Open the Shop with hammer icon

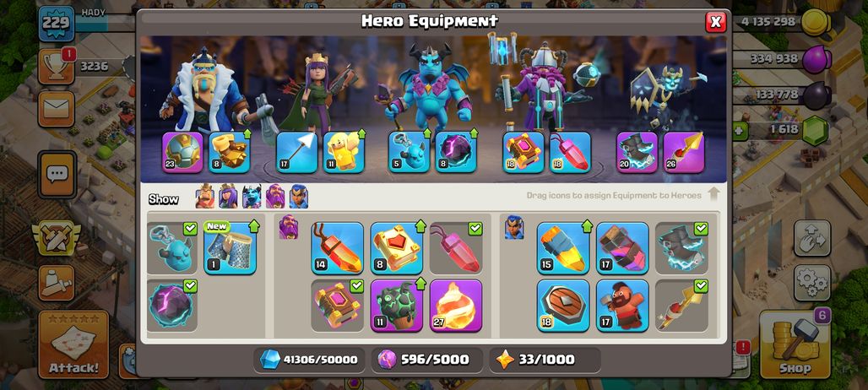click(795, 344)
